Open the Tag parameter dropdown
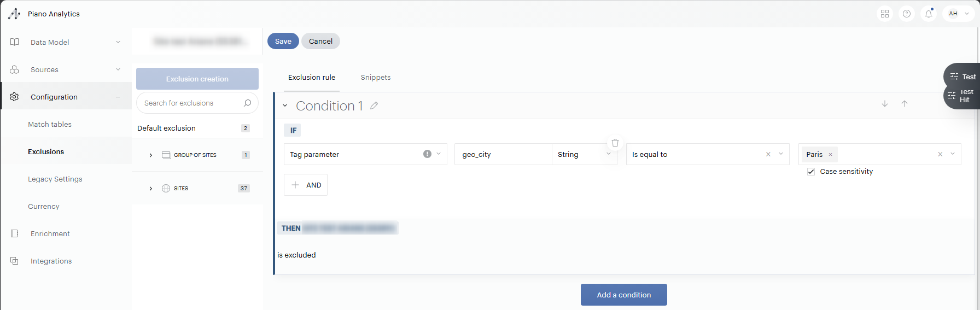This screenshot has height=310, width=980. click(439, 154)
